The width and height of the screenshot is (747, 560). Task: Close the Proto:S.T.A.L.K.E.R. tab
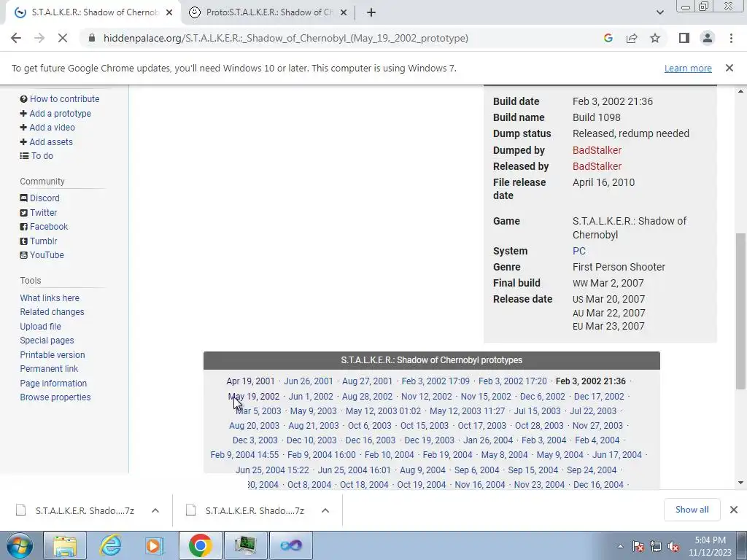point(344,13)
